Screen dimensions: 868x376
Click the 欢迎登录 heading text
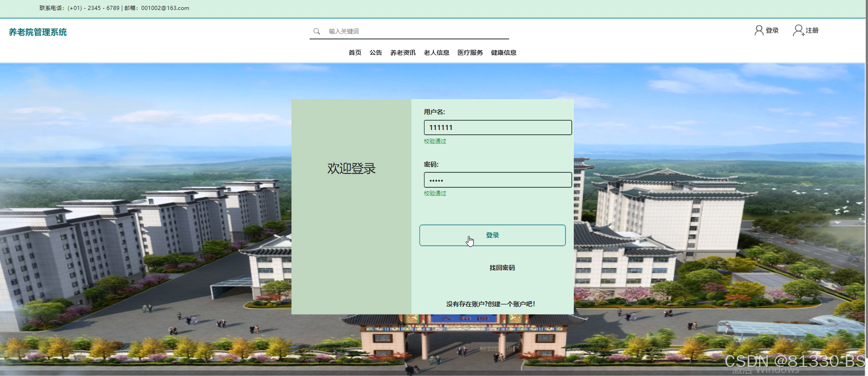[x=351, y=168]
